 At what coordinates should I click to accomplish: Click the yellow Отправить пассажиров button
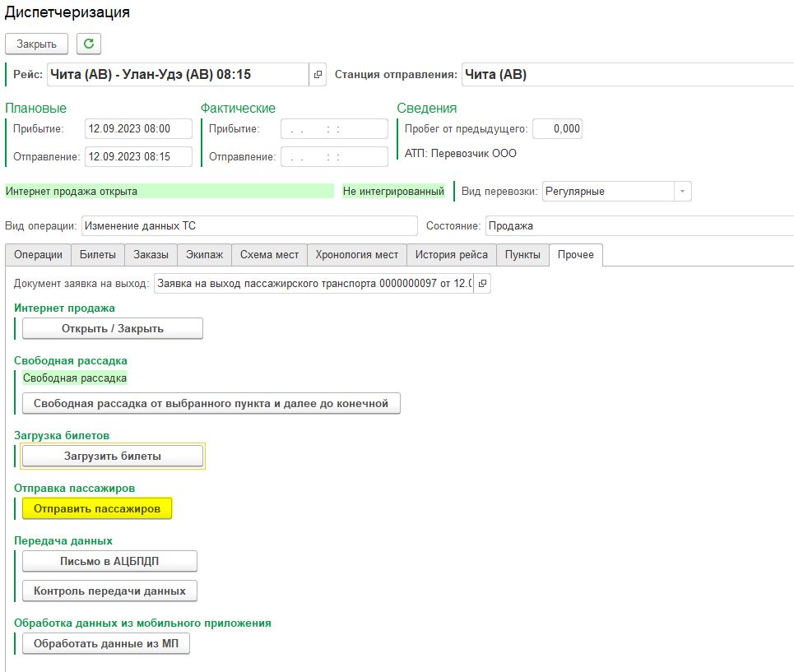(x=97, y=509)
